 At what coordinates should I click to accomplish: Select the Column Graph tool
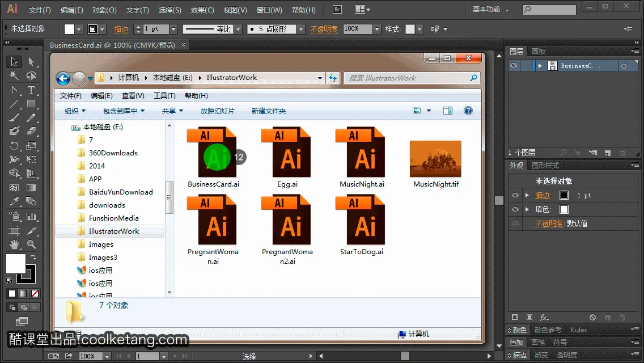click(x=31, y=216)
